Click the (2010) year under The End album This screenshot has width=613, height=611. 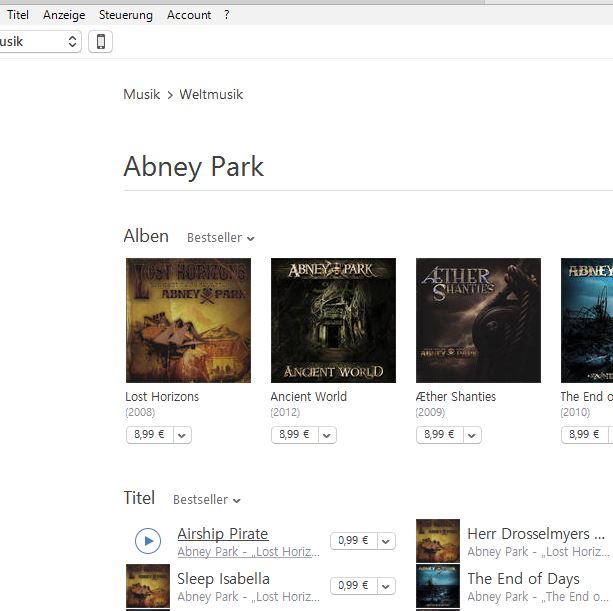click(575, 412)
